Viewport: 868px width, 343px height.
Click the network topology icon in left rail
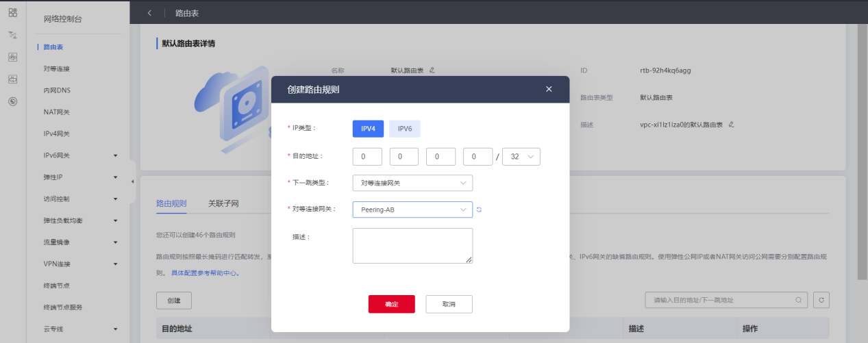[12, 35]
